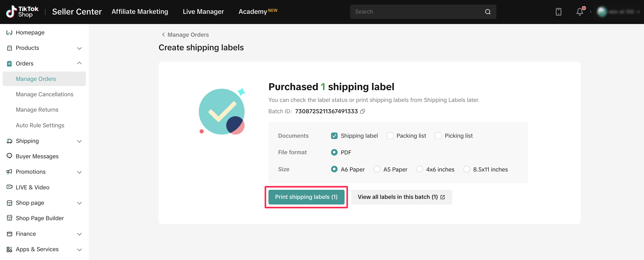Image resolution: width=644 pixels, height=260 pixels.
Task: Go to Manage Returns in sidebar
Action: click(x=37, y=110)
